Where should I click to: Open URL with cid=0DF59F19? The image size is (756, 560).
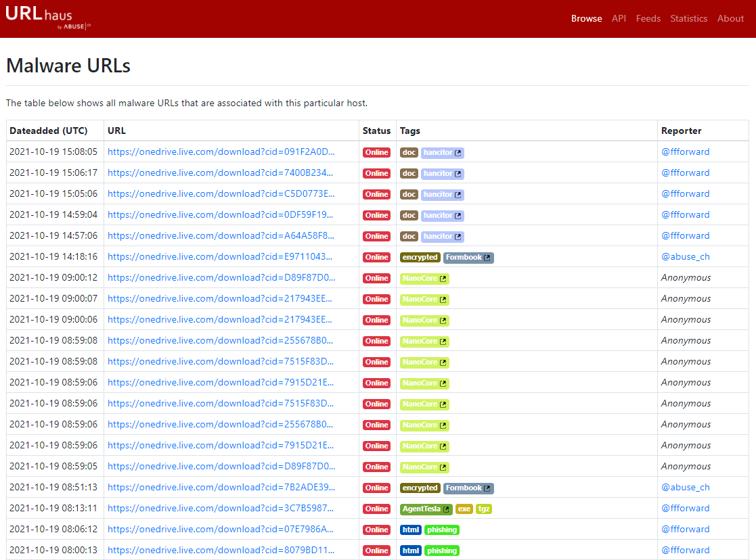coord(221,214)
